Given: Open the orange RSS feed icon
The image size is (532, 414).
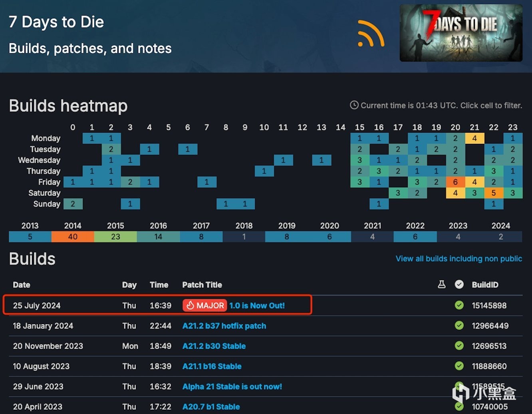Looking at the screenshot, I should coord(371,33).
